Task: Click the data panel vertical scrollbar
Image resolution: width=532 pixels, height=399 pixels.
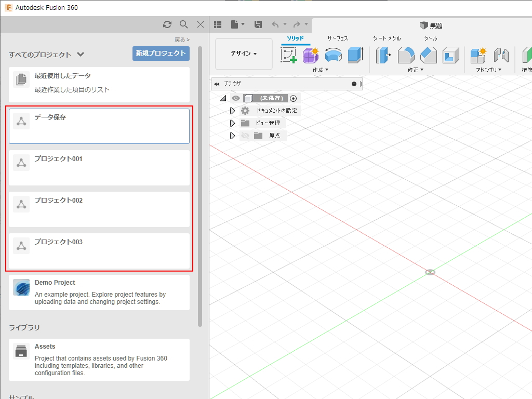Action: coord(200,187)
